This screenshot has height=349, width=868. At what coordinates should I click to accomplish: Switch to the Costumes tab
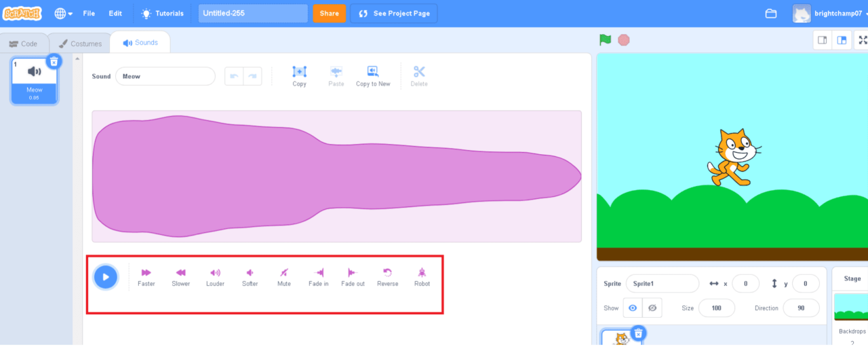(x=80, y=43)
